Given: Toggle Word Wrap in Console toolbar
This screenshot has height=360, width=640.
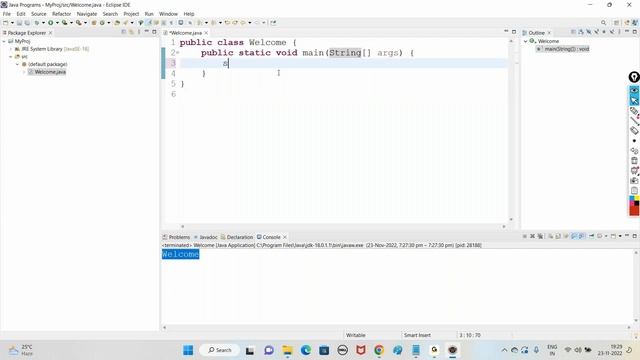Looking at the screenshot, I should (x=566, y=236).
